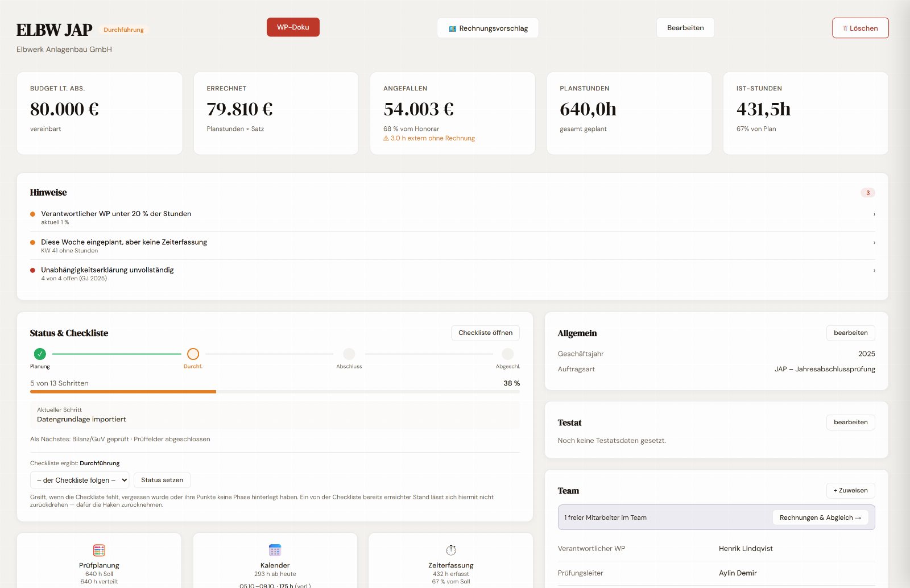Click the WP-Doku button

[x=293, y=27]
